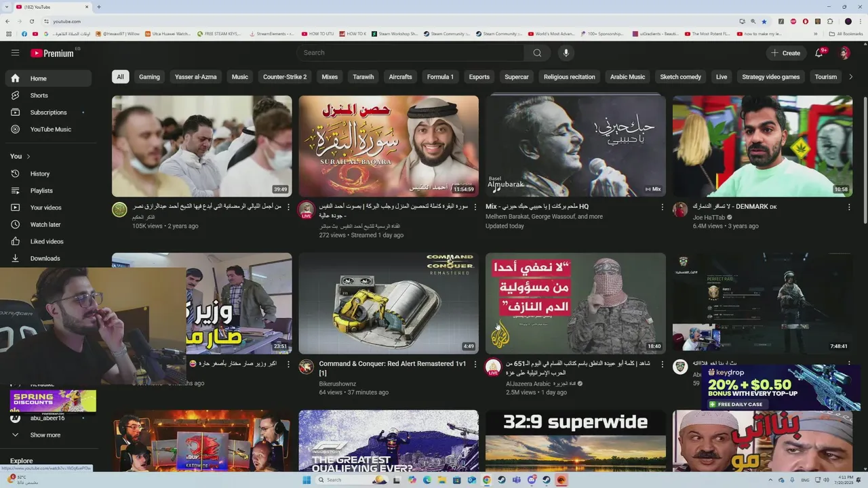Click the browser back arrow
Viewport: 868px width, 488px height.
click(x=7, y=22)
